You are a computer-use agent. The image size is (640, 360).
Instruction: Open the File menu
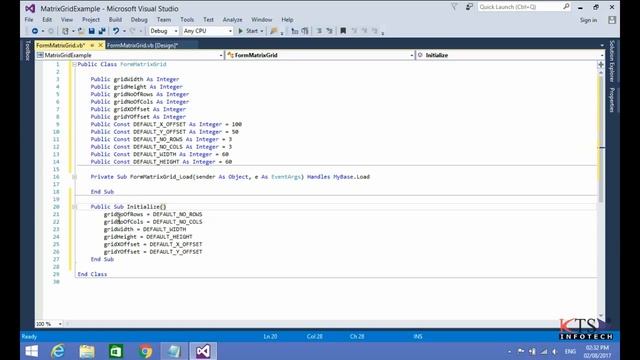point(29,20)
